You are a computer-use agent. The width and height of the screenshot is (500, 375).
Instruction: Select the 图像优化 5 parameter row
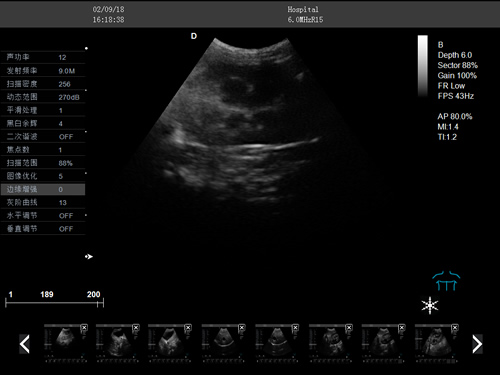[x=43, y=176]
